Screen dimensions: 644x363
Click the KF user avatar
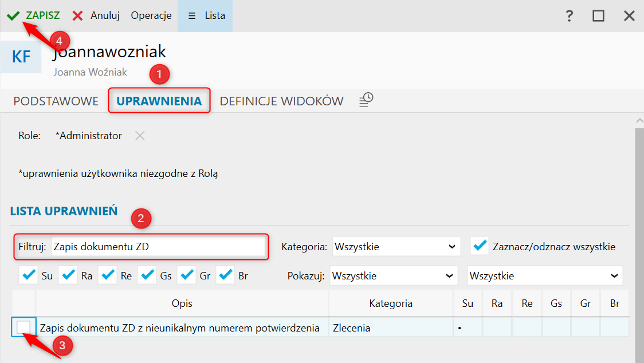[21, 57]
